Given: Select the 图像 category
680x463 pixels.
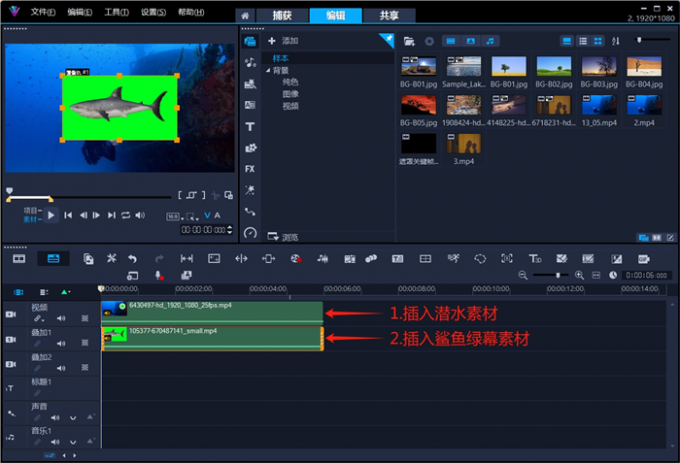Looking at the screenshot, I should click(x=291, y=94).
